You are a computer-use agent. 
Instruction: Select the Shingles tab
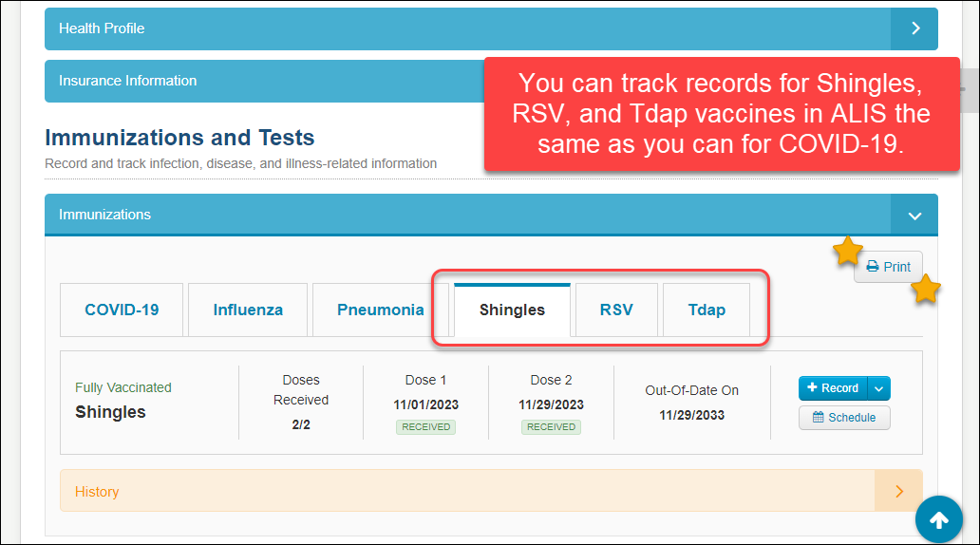[512, 310]
